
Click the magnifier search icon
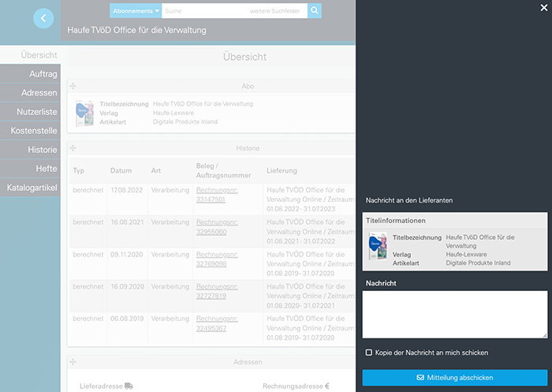click(x=315, y=10)
